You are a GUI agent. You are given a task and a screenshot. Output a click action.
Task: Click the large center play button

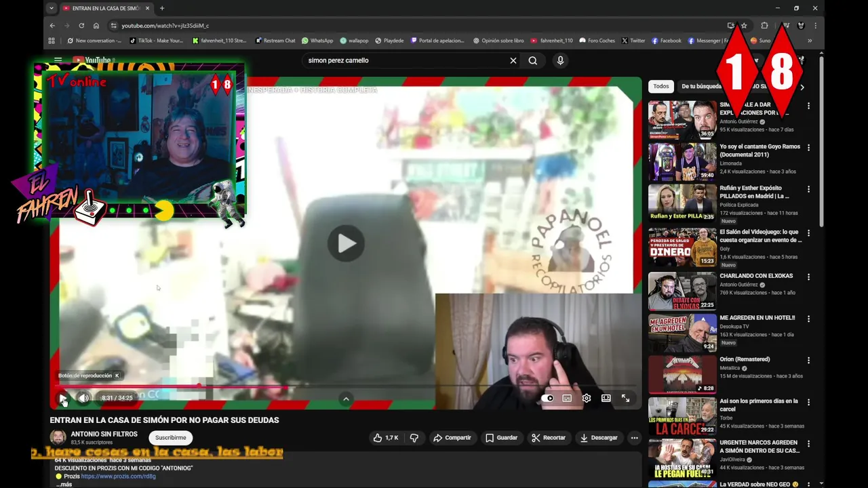click(x=346, y=243)
